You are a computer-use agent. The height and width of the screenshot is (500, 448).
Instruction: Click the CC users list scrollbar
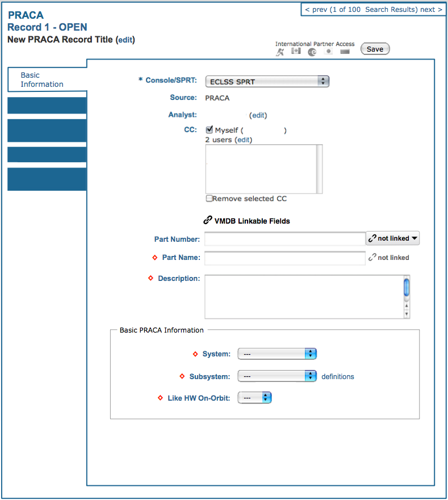point(319,169)
